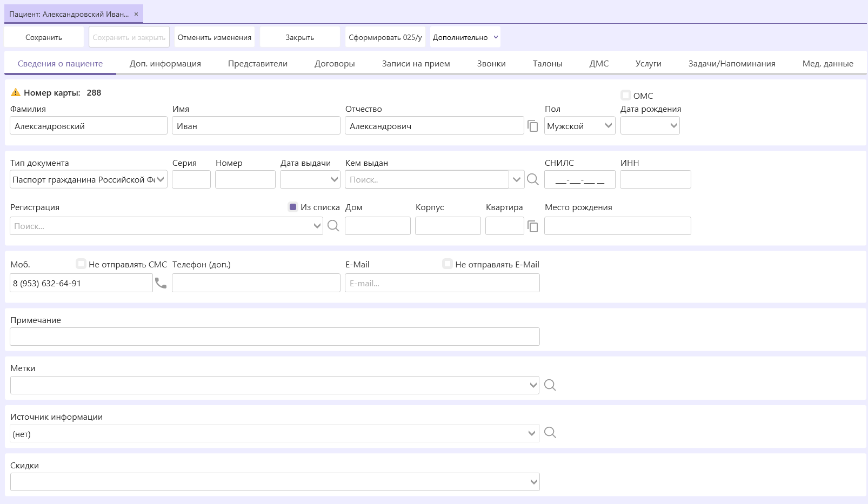868x504 pixels.
Task: Click the warning triangle icon near card number
Action: pos(16,92)
